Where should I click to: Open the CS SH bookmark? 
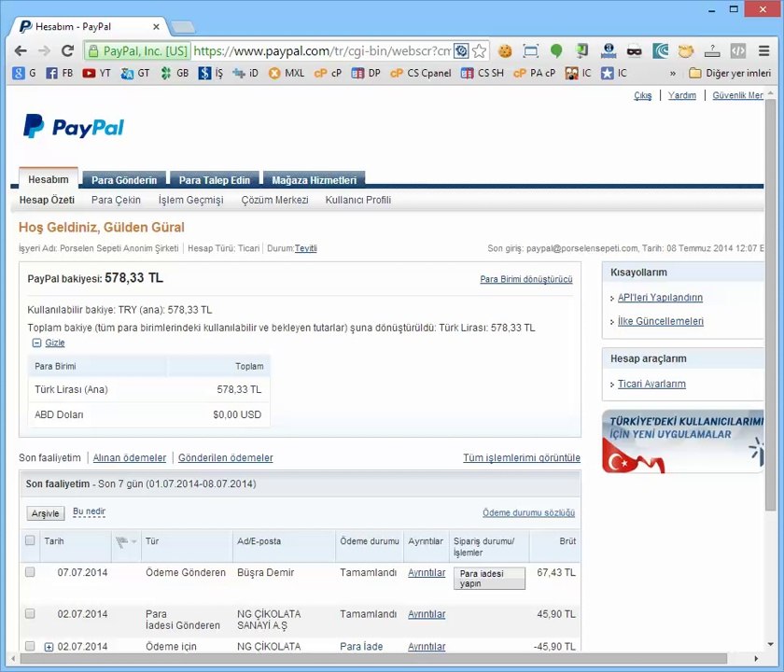[x=482, y=73]
